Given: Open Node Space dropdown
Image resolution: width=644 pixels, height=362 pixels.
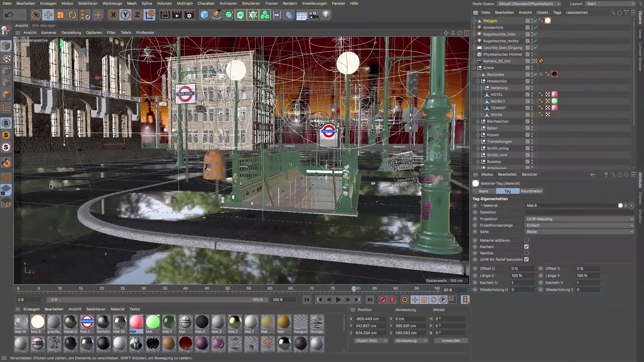Looking at the screenshot, I should tap(529, 4).
